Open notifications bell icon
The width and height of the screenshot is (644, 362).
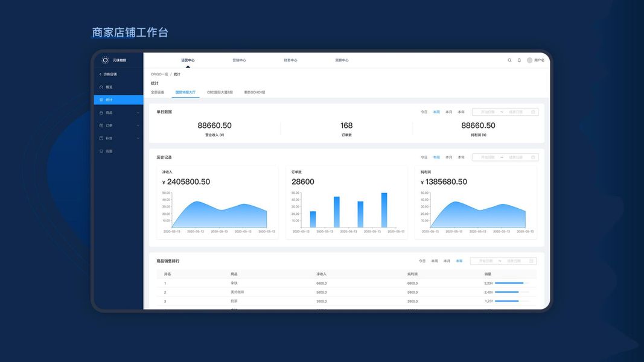(519, 60)
